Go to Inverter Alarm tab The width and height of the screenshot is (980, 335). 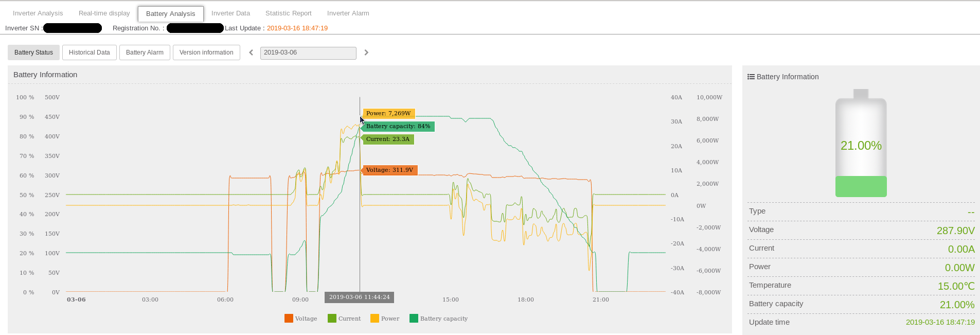coord(348,13)
